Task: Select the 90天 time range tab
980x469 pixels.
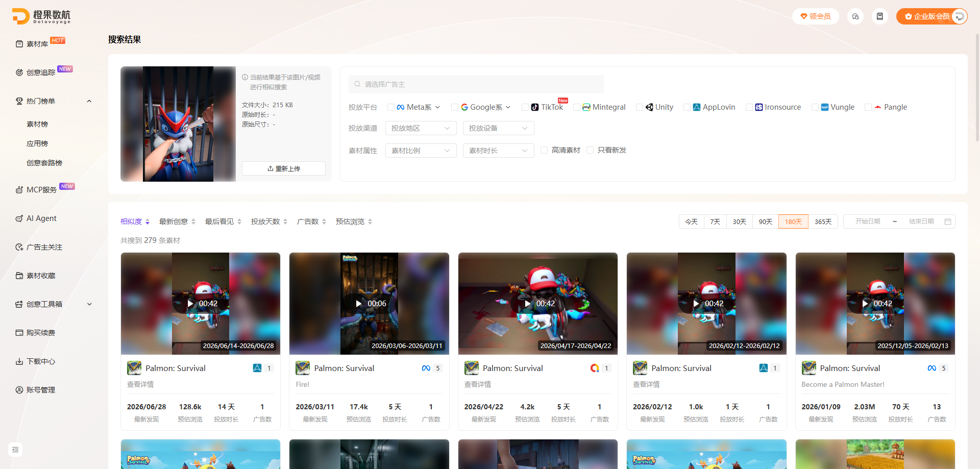Action: 766,221
